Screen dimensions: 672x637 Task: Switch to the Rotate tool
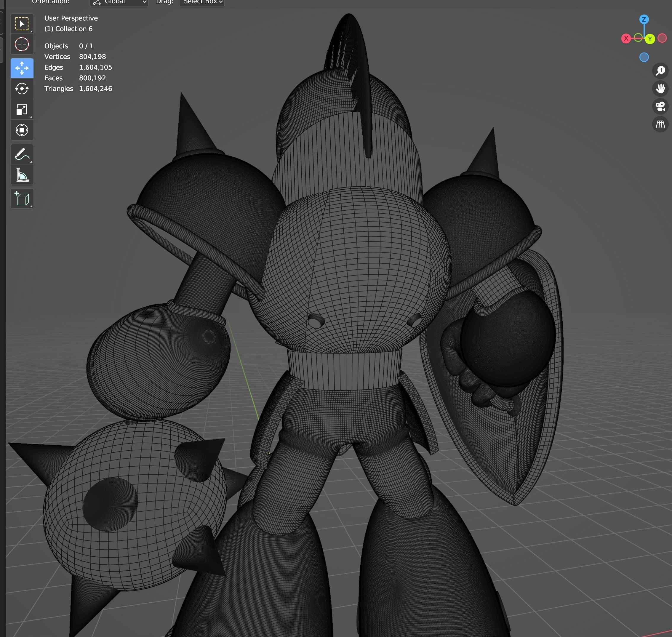coord(22,89)
